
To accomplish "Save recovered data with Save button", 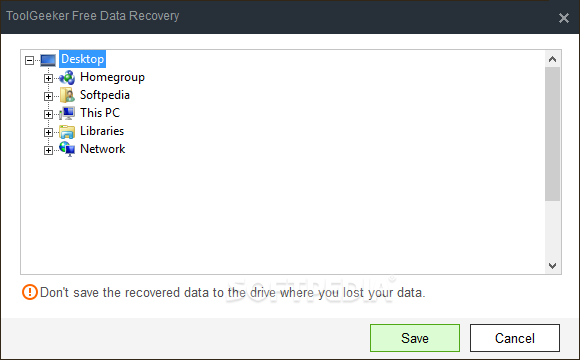I will (x=415, y=338).
